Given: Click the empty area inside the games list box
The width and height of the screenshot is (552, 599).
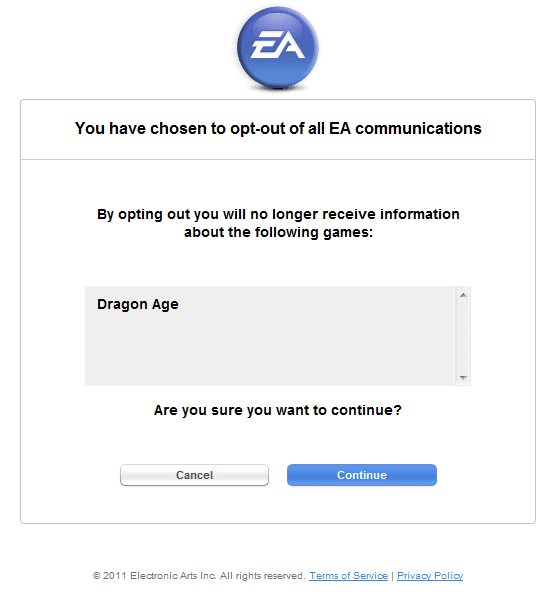Looking at the screenshot, I should point(270,350).
